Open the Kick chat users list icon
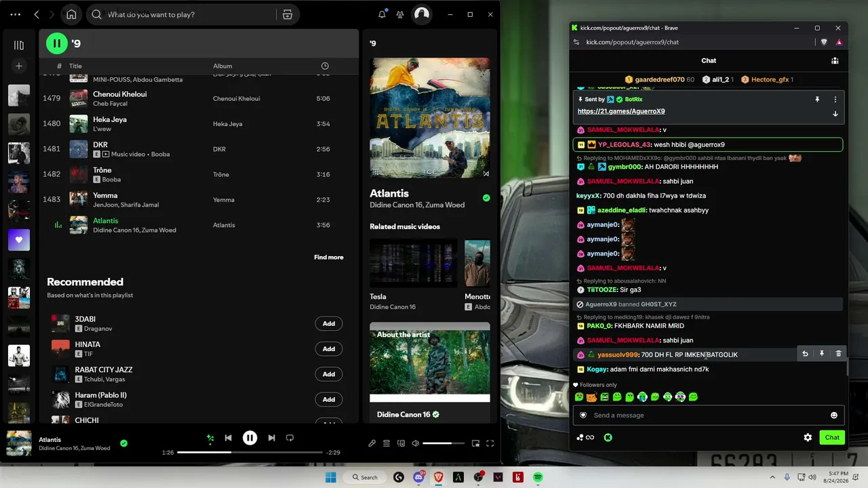 835,60
